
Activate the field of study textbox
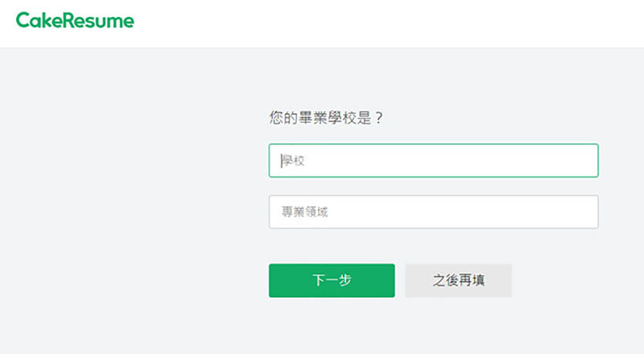point(433,212)
